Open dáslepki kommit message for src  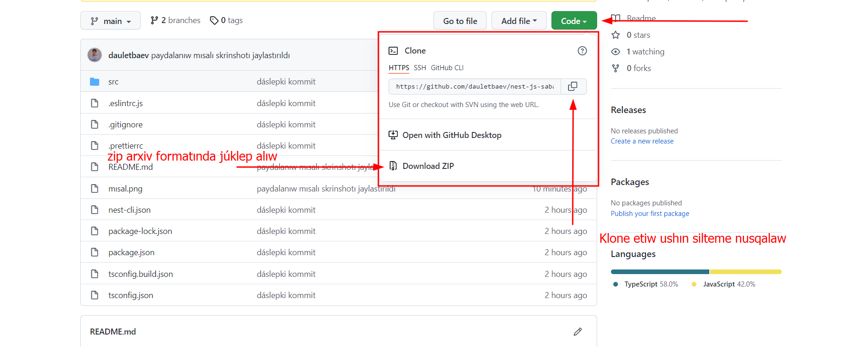pos(286,82)
